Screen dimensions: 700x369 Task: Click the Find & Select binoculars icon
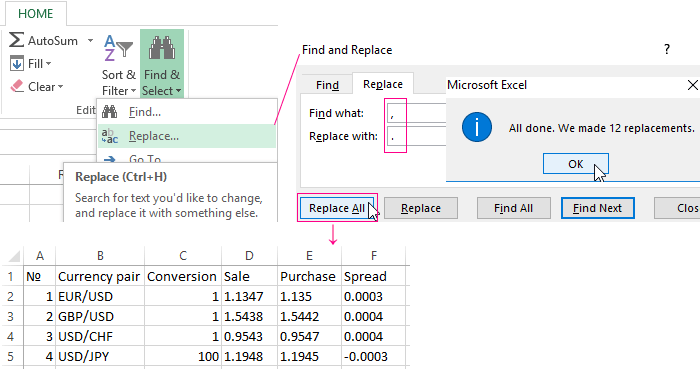[162, 48]
